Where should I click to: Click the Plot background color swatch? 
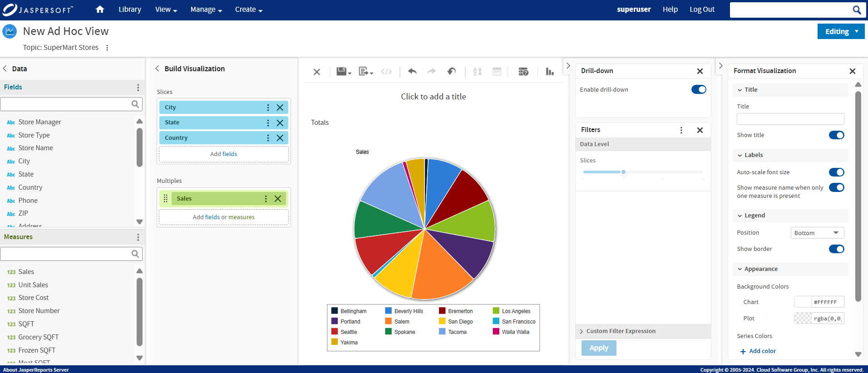(x=802, y=319)
